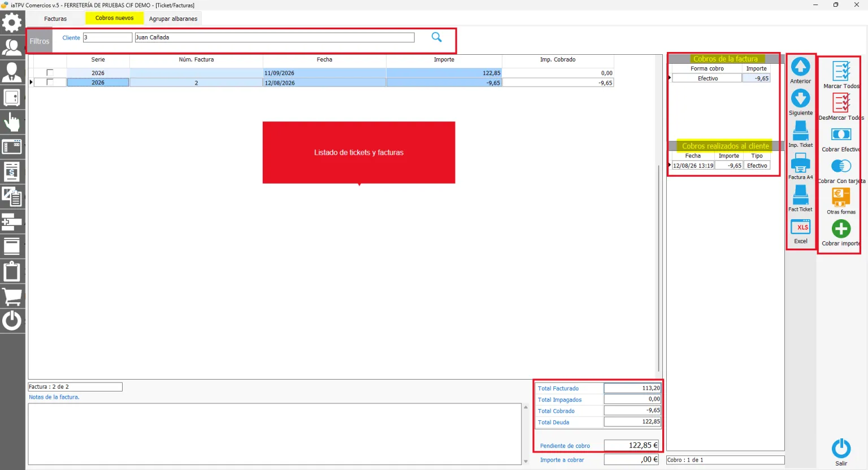Click the Cliente number input field

click(x=107, y=37)
